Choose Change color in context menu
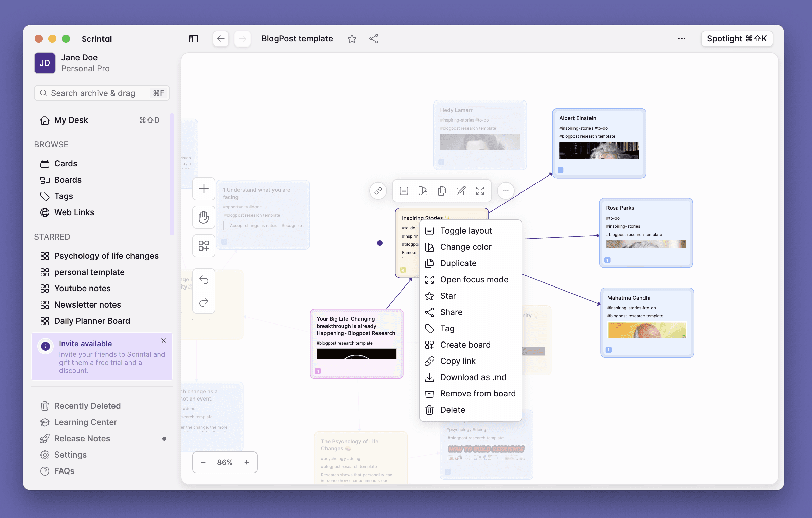This screenshot has height=518, width=812. (x=465, y=247)
